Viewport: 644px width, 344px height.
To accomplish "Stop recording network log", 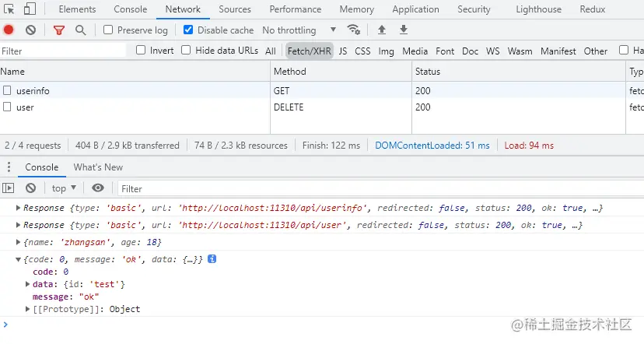I will click(x=9, y=30).
